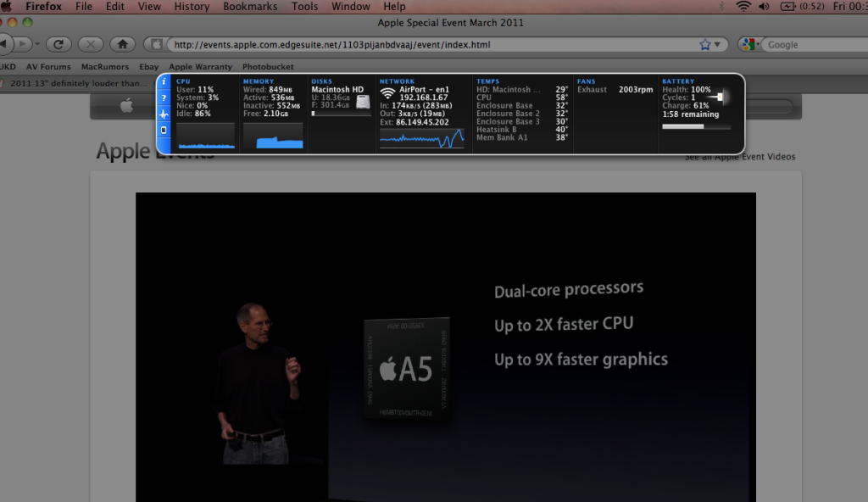Open the Photobucket bookmark
868x502 pixels.
click(268, 66)
